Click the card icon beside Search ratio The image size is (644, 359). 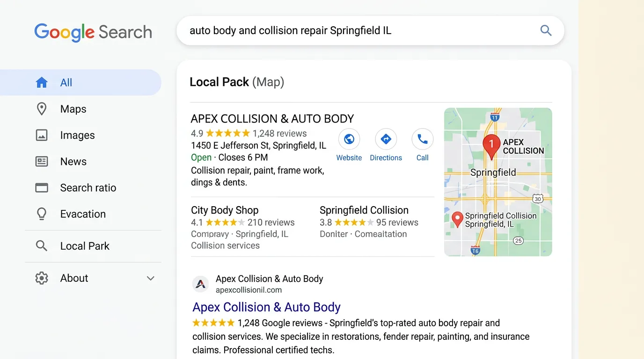(x=42, y=187)
